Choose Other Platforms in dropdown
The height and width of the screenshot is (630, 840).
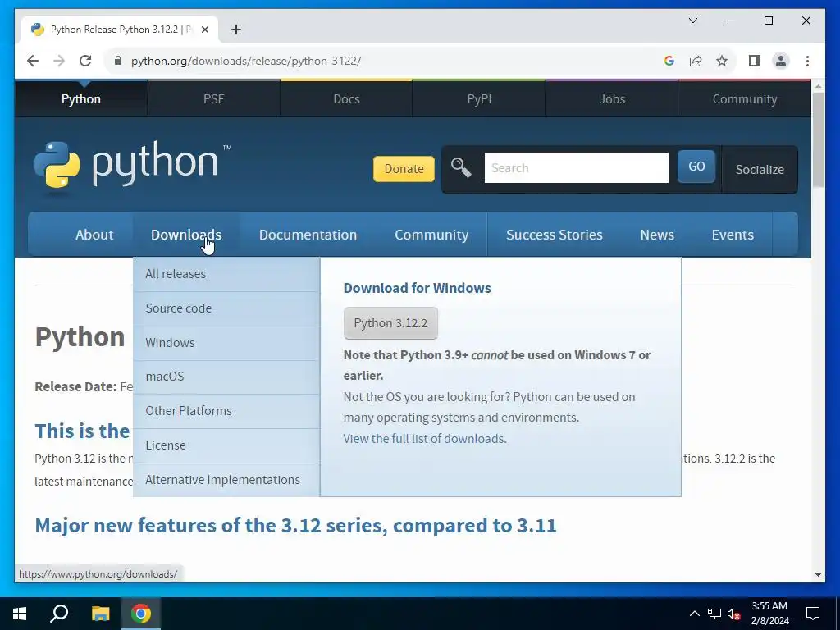tap(226, 411)
